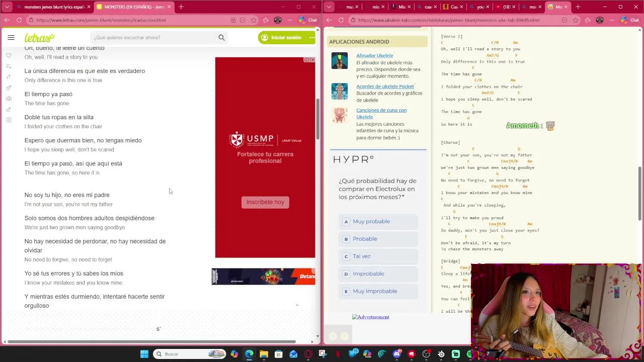Click the heart favorite icon in the letras sidebar
The height and width of the screenshot is (362, 644).
pyautogui.click(x=9, y=55)
